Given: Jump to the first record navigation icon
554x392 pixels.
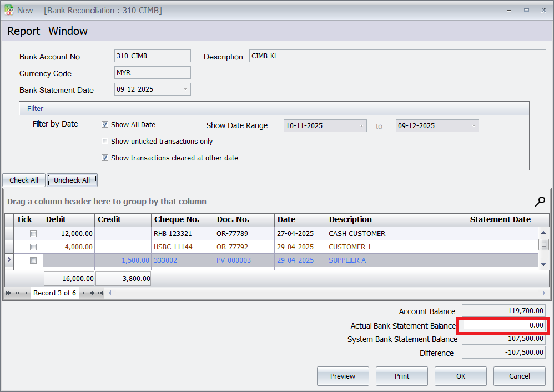Looking at the screenshot, I should coord(8,293).
